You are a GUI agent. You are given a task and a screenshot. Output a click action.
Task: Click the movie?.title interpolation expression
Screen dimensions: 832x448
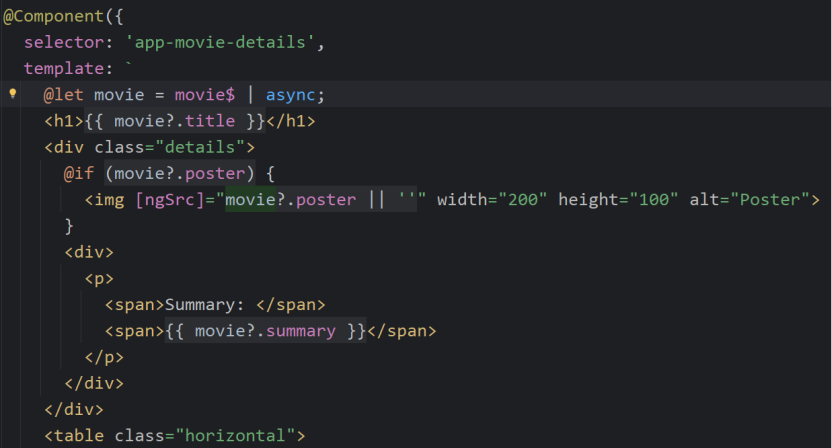tap(175, 121)
